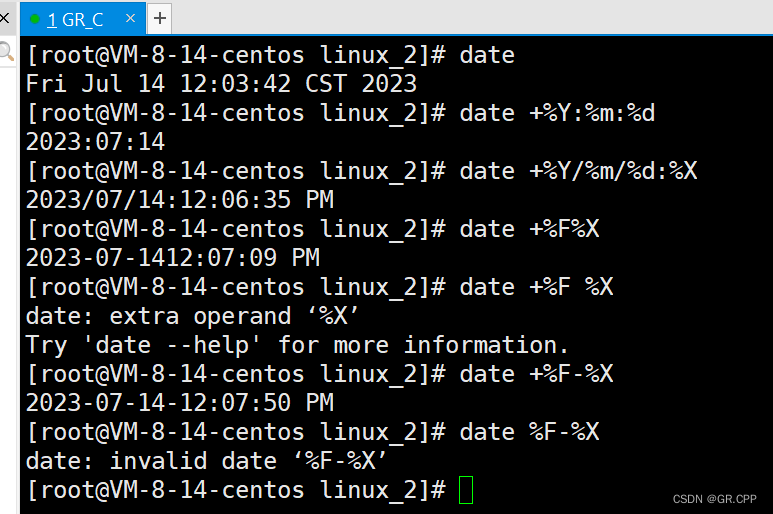Open a new session tab with plus
773x514 pixels.
[x=160, y=18]
